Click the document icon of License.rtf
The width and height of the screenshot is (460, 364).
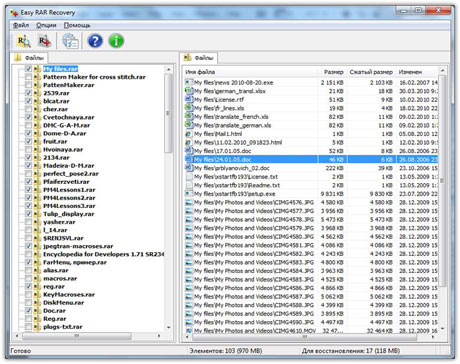[x=189, y=99]
